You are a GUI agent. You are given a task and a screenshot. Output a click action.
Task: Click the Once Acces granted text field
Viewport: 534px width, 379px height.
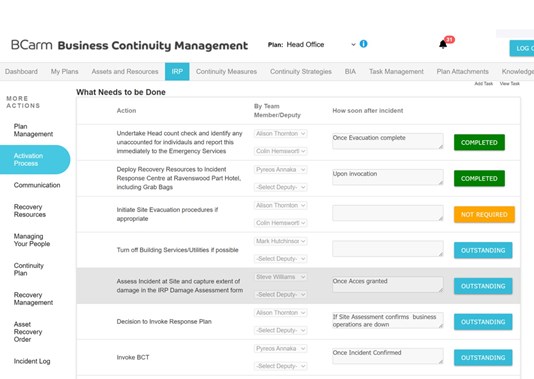tap(388, 284)
